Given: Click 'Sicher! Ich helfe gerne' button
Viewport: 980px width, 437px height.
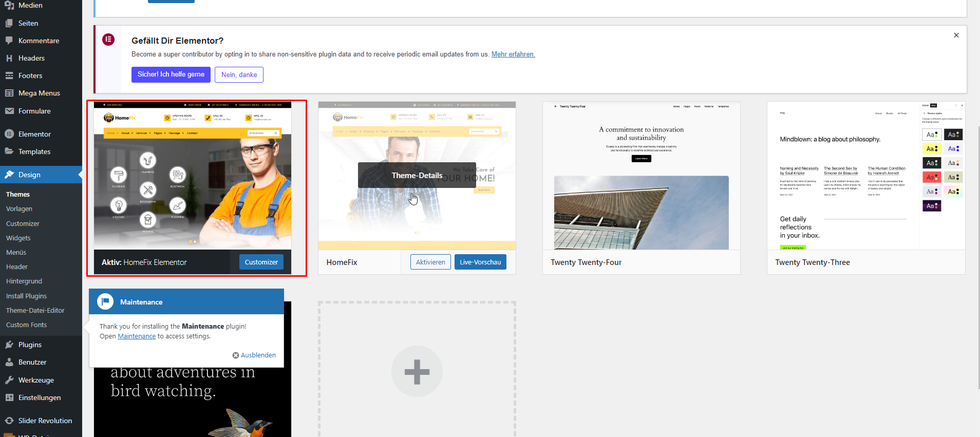Looking at the screenshot, I should [x=171, y=74].
